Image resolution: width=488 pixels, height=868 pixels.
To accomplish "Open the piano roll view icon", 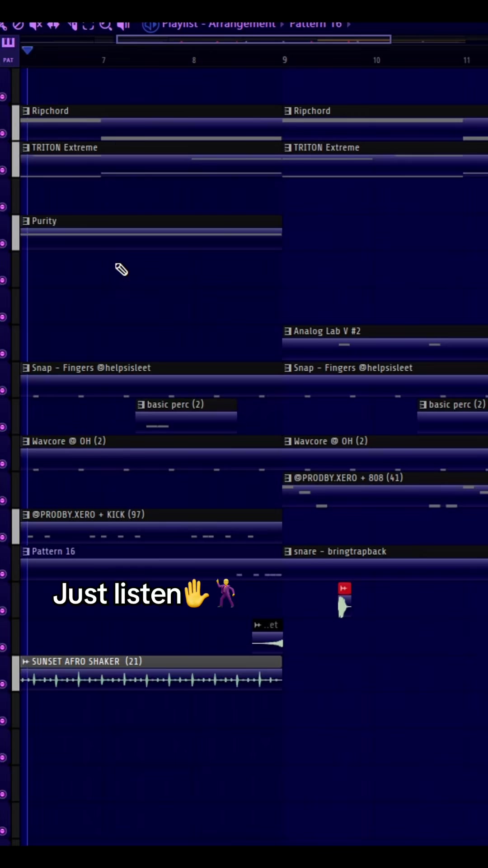I will (8, 42).
